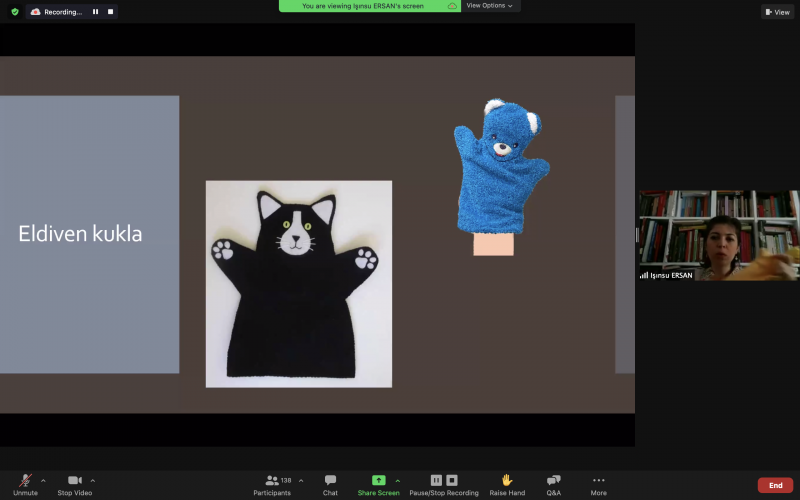Open the Chat panel
Screen dimensions: 800x500
(330, 481)
